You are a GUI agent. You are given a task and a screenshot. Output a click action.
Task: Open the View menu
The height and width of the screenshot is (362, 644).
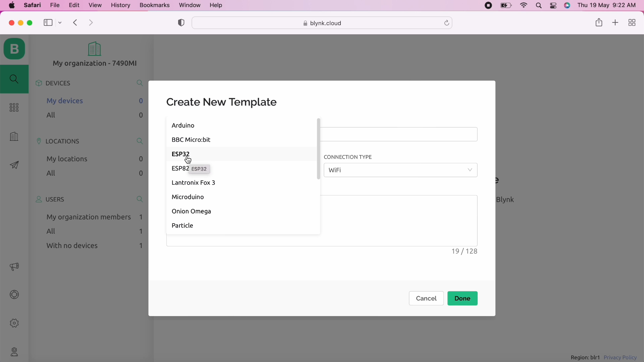96,5
